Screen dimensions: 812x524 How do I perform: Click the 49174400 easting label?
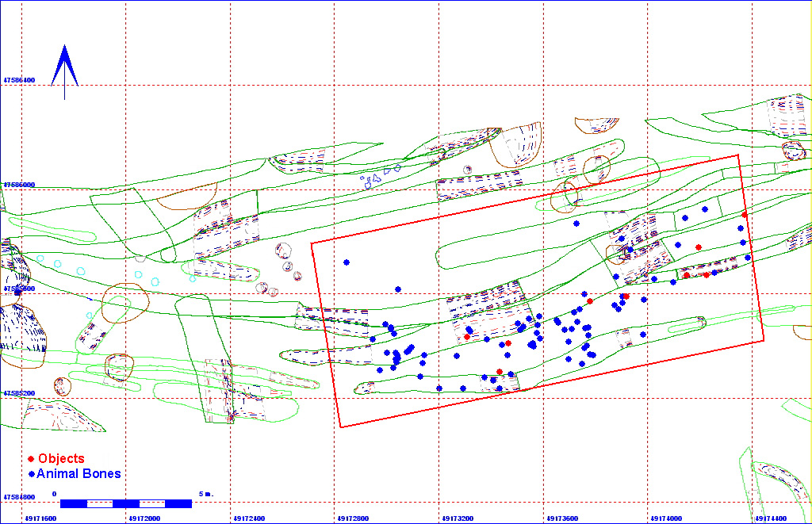771,518
